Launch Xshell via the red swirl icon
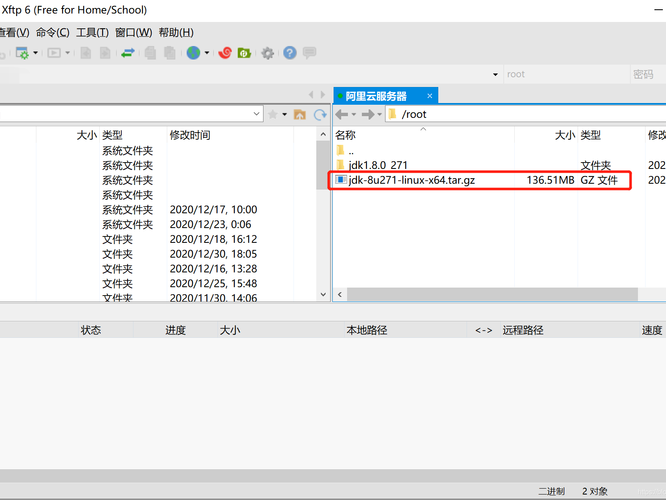The height and width of the screenshot is (500, 666). (225, 53)
